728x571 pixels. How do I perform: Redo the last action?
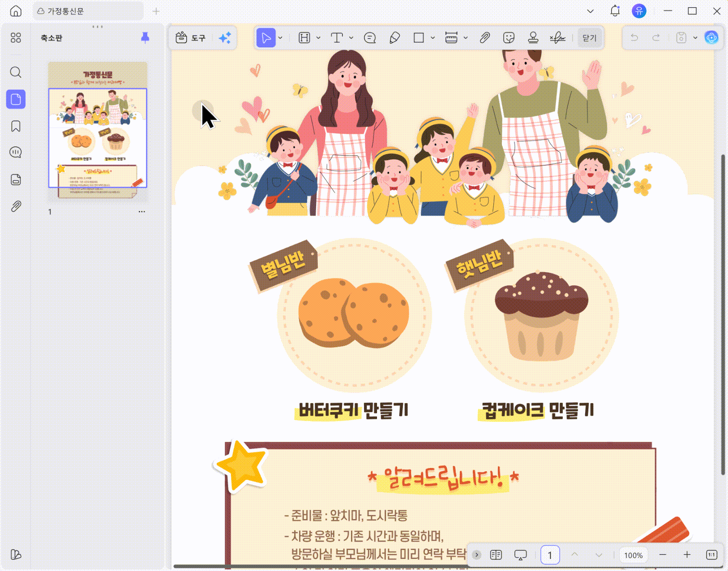656,38
